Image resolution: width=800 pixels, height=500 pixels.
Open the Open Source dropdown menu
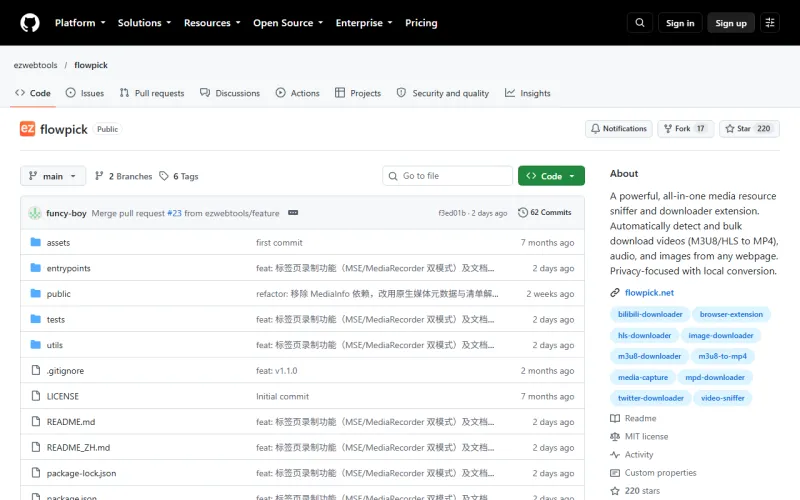point(288,23)
